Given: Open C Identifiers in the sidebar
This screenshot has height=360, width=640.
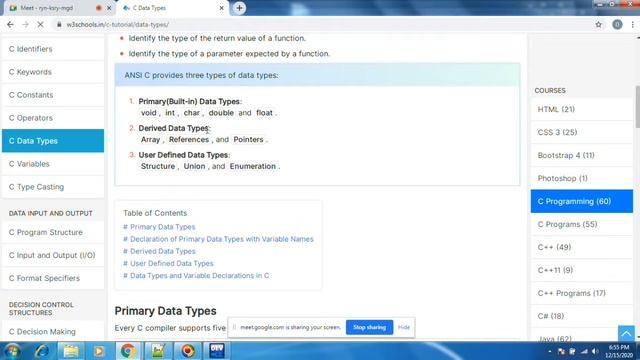Looking at the screenshot, I should coord(53,49).
